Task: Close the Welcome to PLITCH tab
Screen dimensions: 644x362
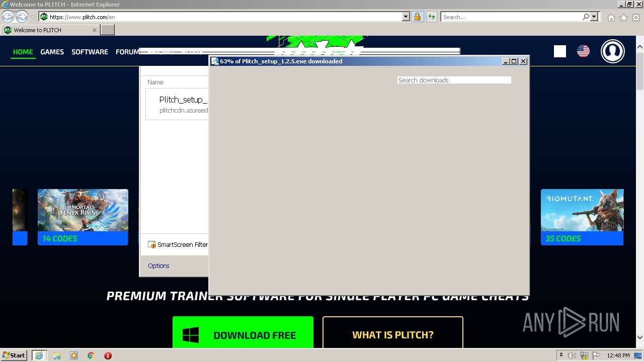Action: point(95,30)
